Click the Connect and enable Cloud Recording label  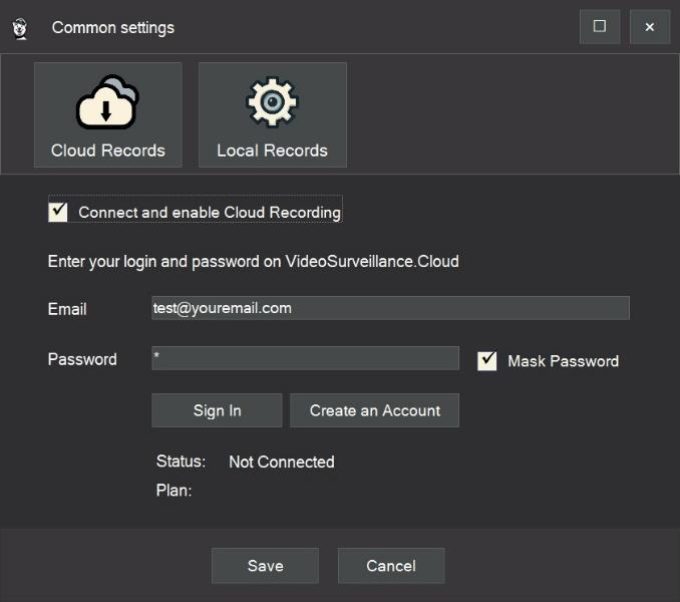(209, 212)
